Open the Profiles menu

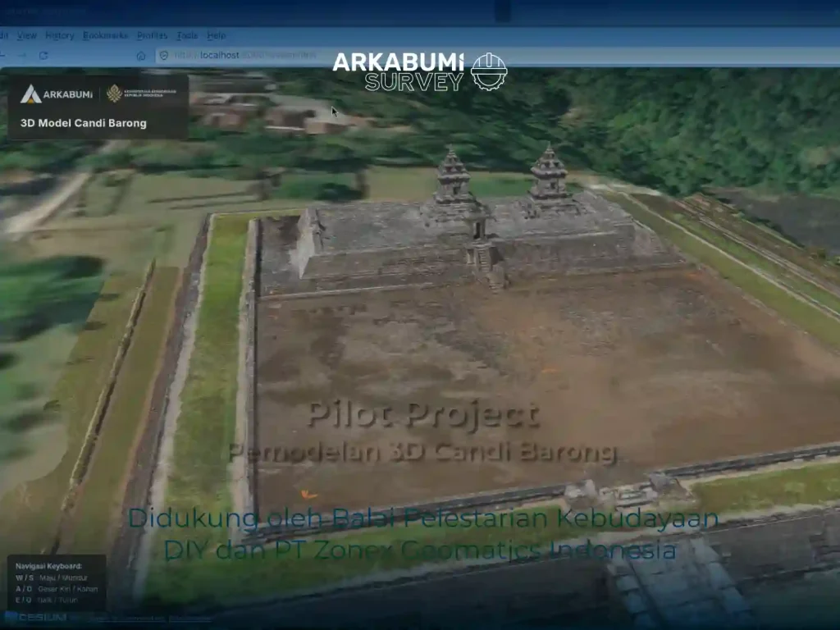coord(152,35)
